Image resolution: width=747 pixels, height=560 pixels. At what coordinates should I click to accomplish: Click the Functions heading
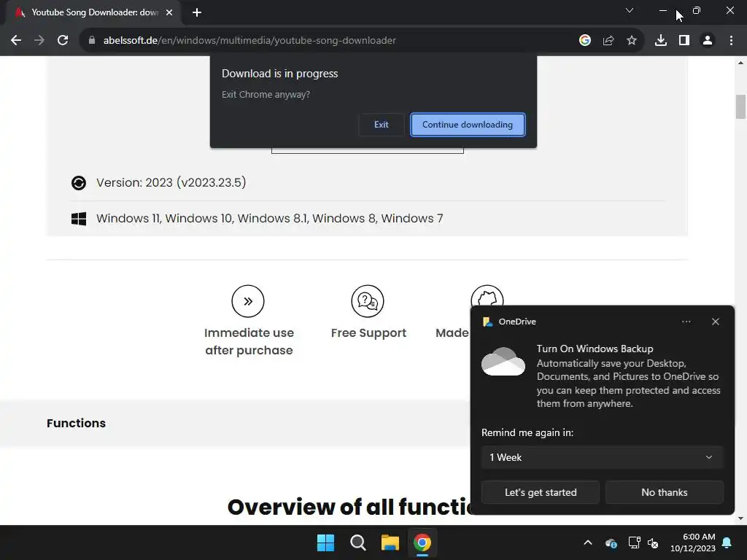[76, 423]
